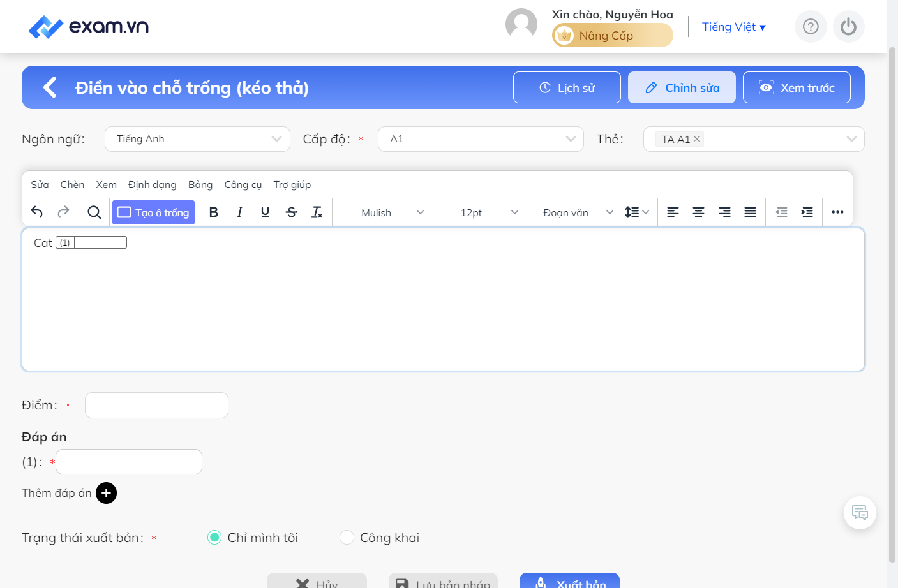Redo the last undone edit
The image size is (898, 588).
(63, 212)
